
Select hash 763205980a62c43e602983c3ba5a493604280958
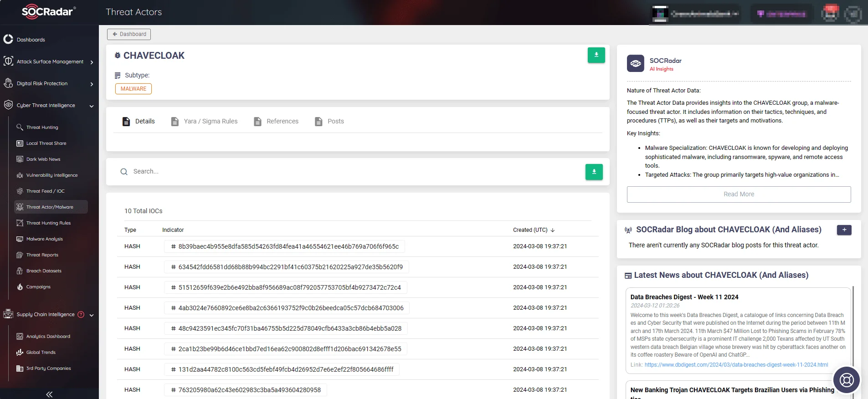click(x=246, y=390)
